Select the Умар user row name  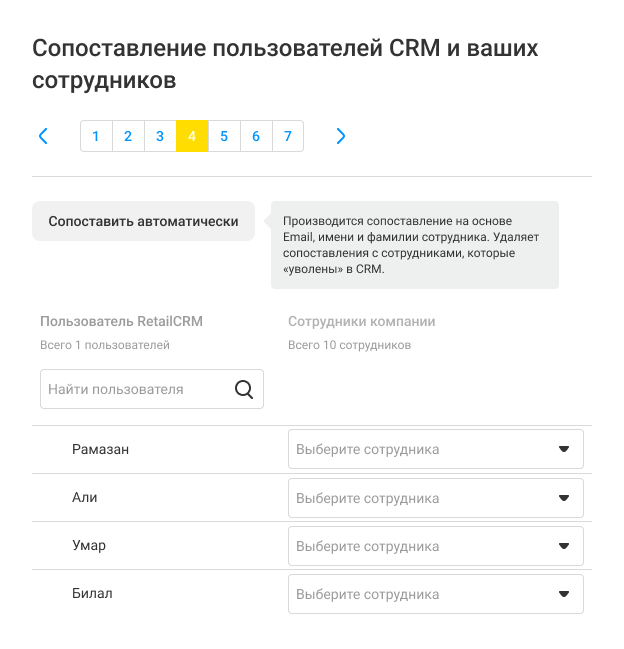click(x=89, y=546)
